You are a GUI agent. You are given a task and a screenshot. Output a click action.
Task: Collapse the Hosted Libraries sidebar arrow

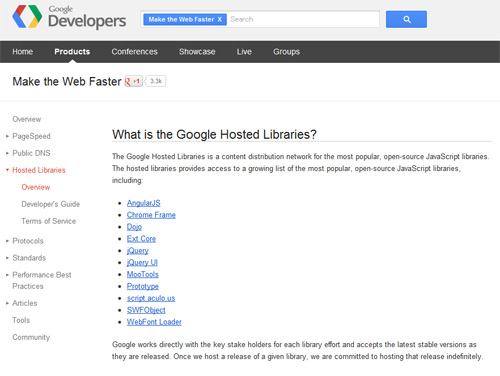click(x=7, y=170)
